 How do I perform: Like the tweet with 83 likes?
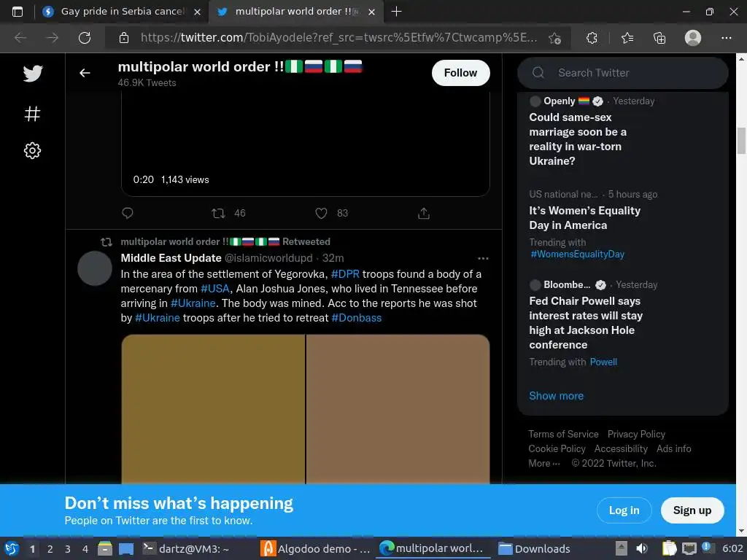point(321,213)
